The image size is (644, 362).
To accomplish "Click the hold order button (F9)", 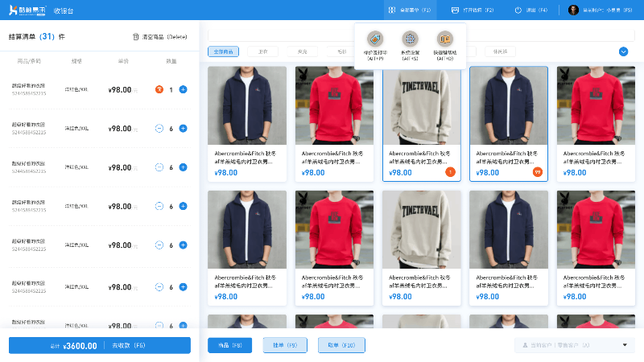I will click(285, 345).
